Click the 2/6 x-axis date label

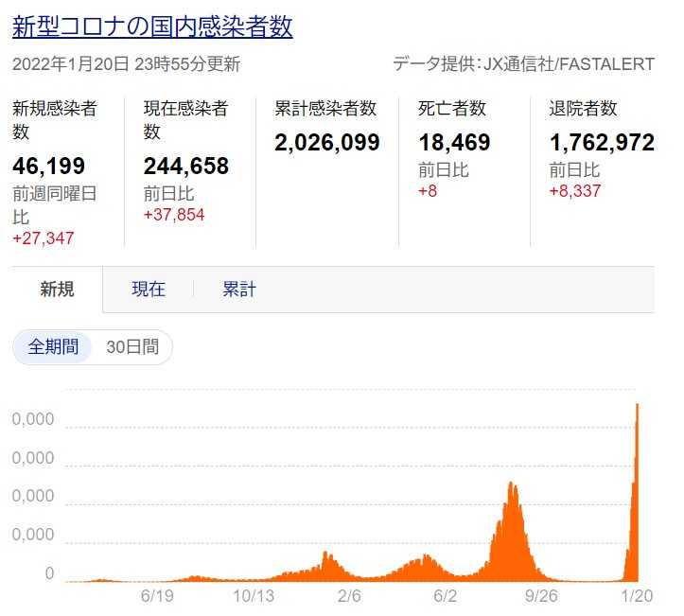(349, 597)
